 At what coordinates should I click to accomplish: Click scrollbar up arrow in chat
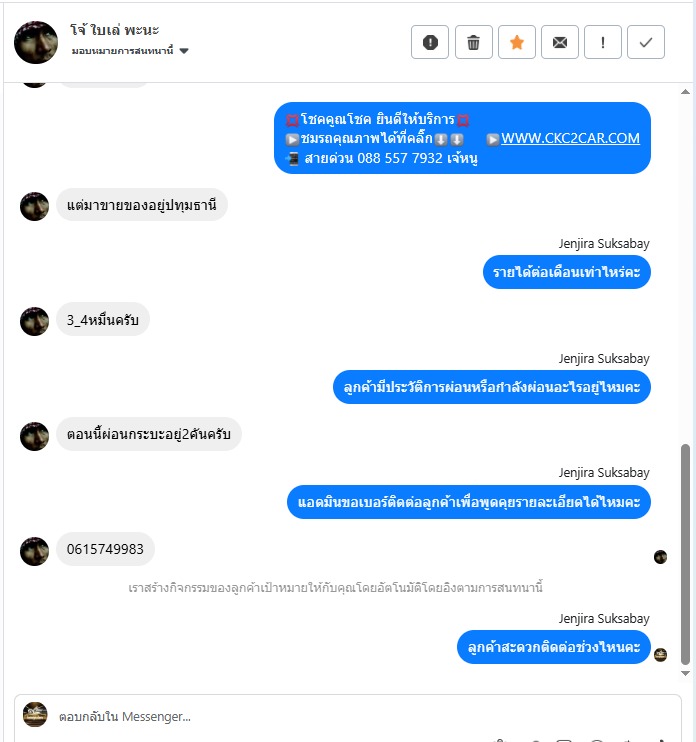pos(685,92)
